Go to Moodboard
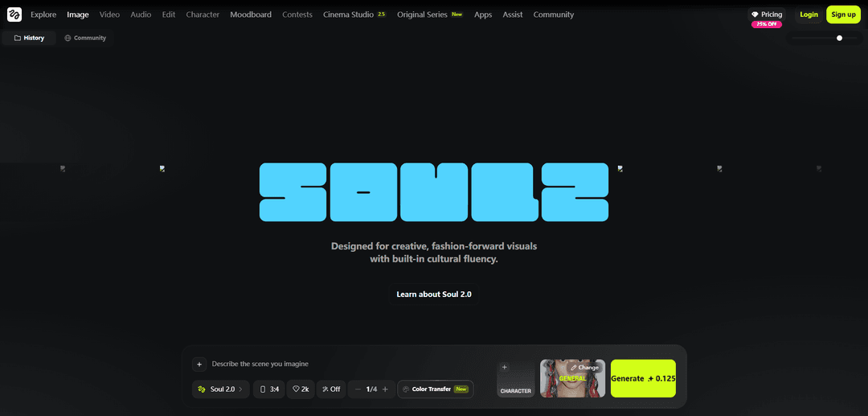Viewport: 868px width, 416px height. 251,15
